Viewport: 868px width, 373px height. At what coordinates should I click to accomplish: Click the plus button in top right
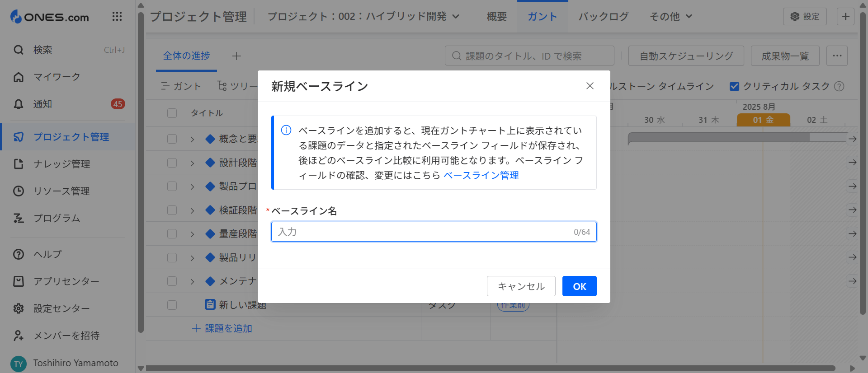click(x=845, y=17)
